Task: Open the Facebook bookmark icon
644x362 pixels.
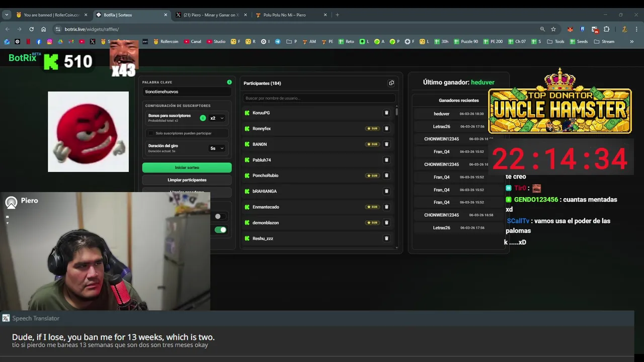Action: point(39,42)
